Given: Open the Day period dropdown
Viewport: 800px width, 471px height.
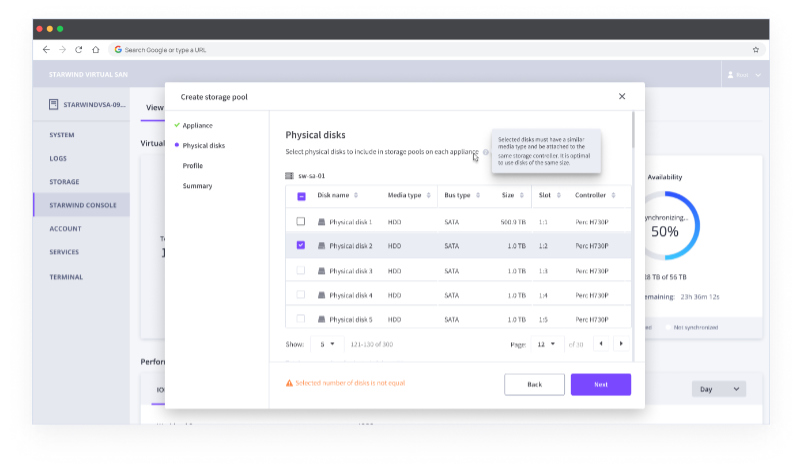Looking at the screenshot, I should coord(719,389).
